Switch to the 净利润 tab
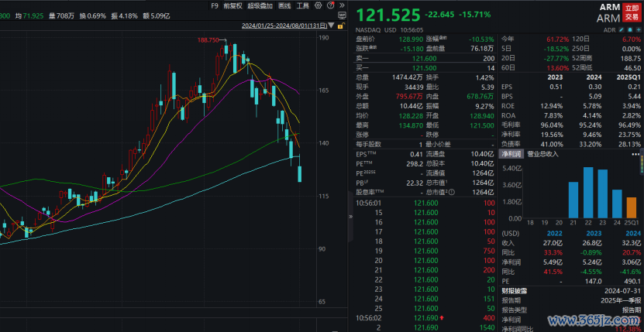644x332 pixels. click(511, 154)
